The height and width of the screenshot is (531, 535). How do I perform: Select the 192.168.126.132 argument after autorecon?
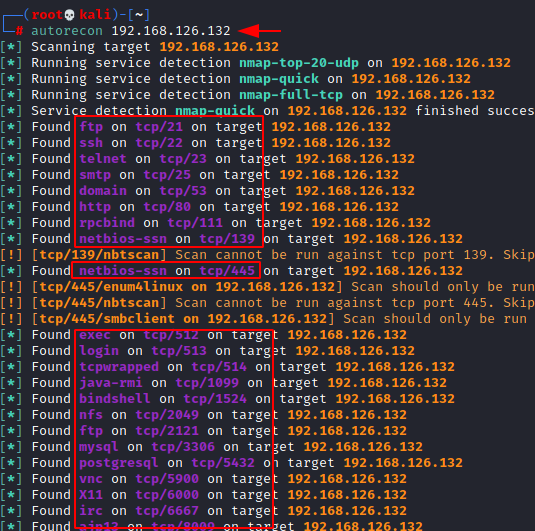coord(171,31)
